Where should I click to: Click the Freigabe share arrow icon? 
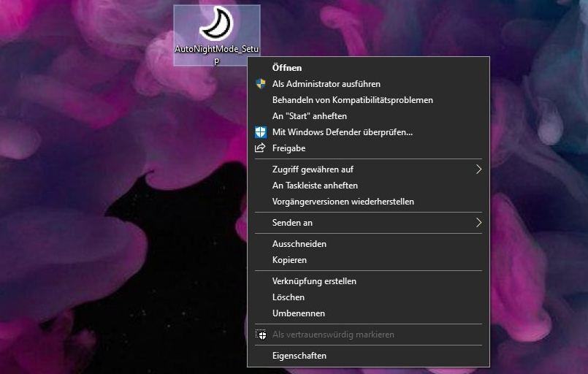click(x=260, y=148)
